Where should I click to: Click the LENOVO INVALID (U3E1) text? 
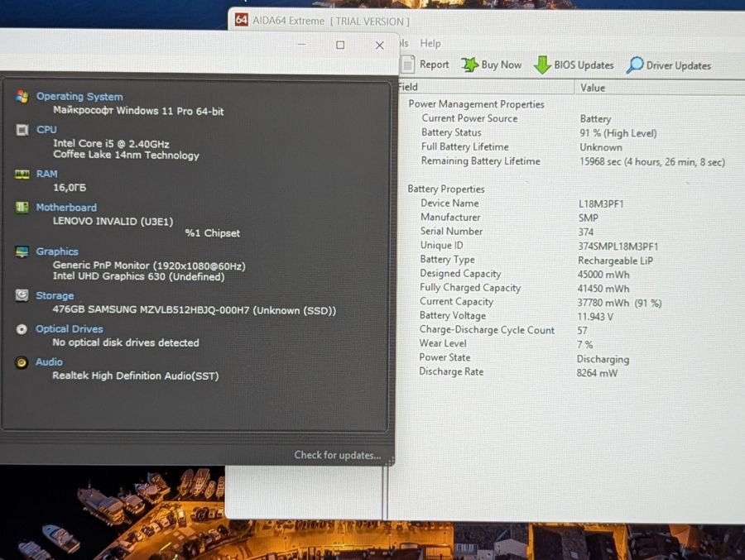tap(113, 222)
